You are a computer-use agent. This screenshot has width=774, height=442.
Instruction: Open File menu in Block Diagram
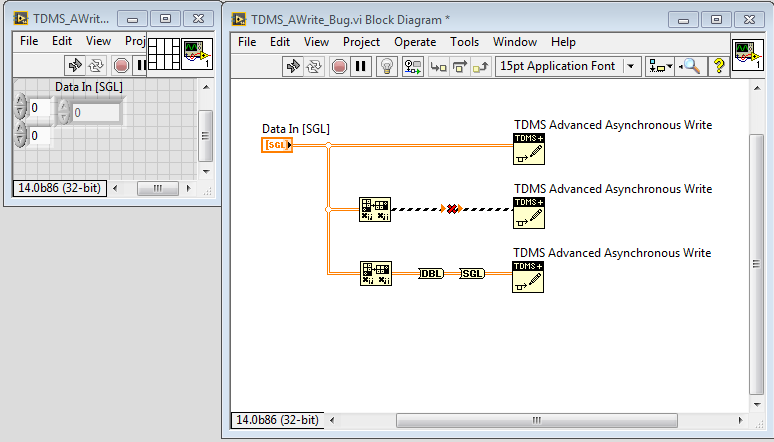coord(247,42)
